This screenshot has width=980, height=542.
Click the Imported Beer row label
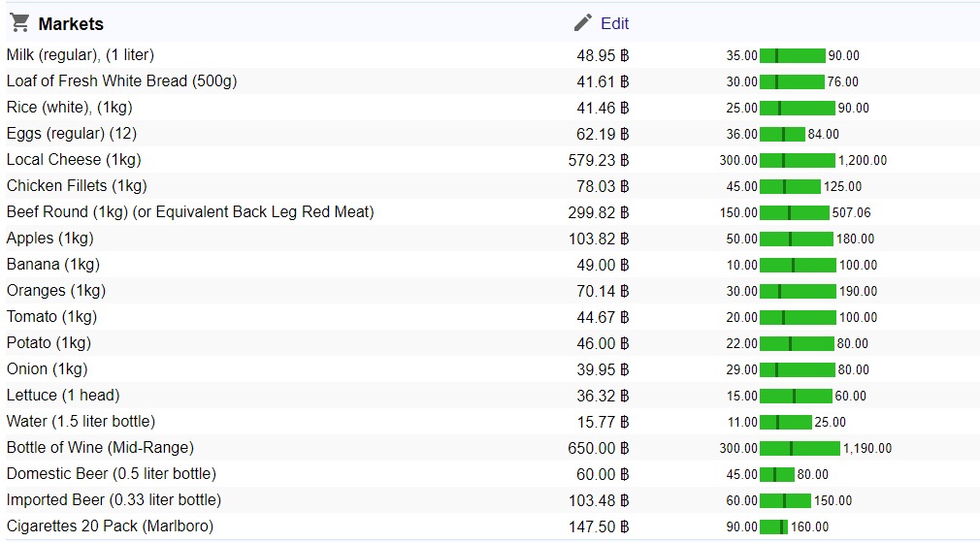(x=114, y=500)
